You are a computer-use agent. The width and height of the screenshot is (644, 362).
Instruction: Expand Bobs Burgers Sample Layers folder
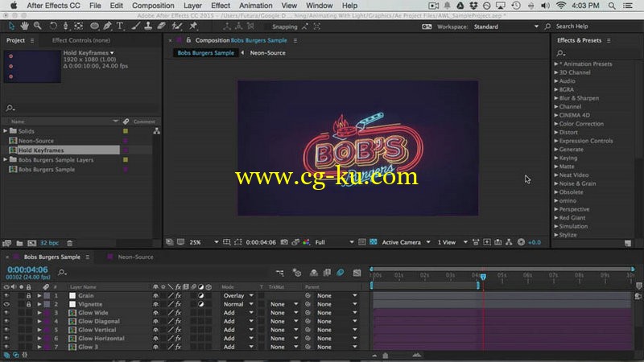pos(6,159)
